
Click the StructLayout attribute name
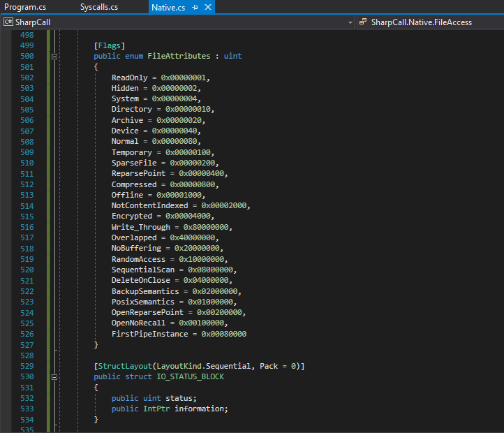pyautogui.click(x=125, y=366)
